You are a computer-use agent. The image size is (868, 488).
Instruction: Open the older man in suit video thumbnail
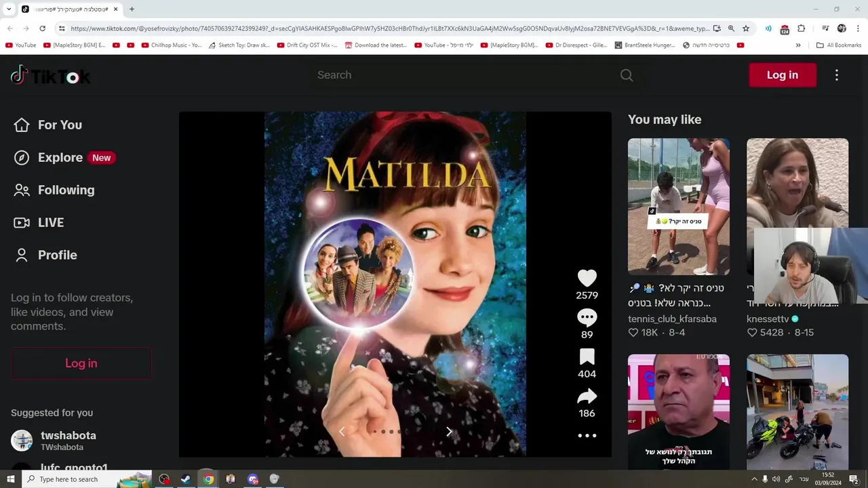click(679, 412)
